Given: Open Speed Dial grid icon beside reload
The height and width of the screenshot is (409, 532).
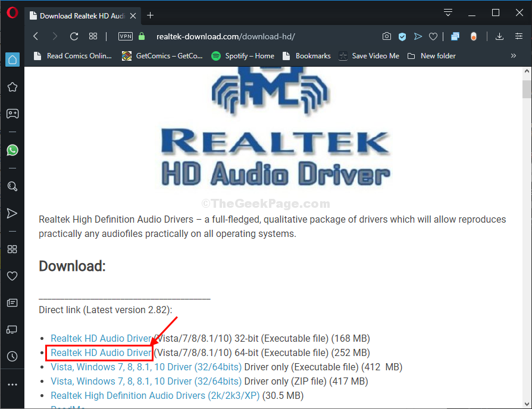Looking at the screenshot, I should pyautogui.click(x=93, y=36).
